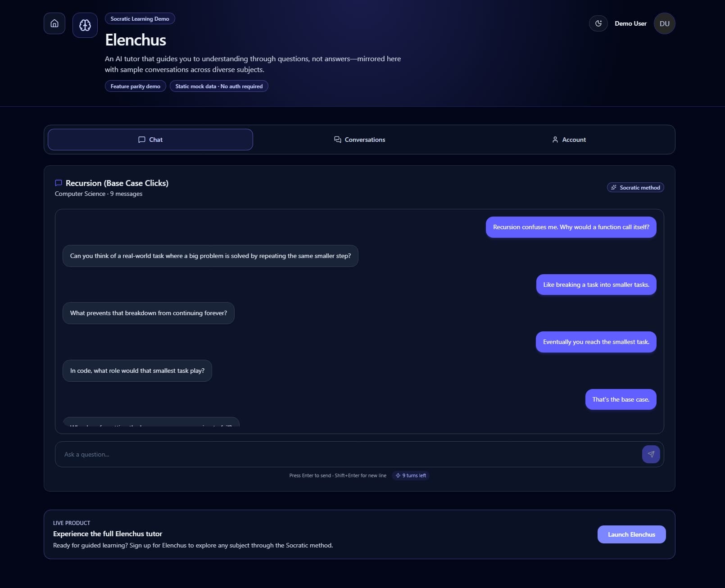Click the paper plane send icon
The width and height of the screenshot is (725, 588).
(651, 454)
